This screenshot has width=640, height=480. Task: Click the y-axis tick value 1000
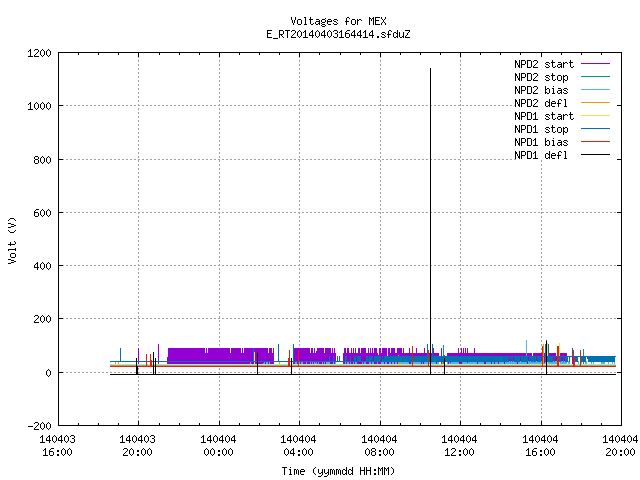point(39,106)
